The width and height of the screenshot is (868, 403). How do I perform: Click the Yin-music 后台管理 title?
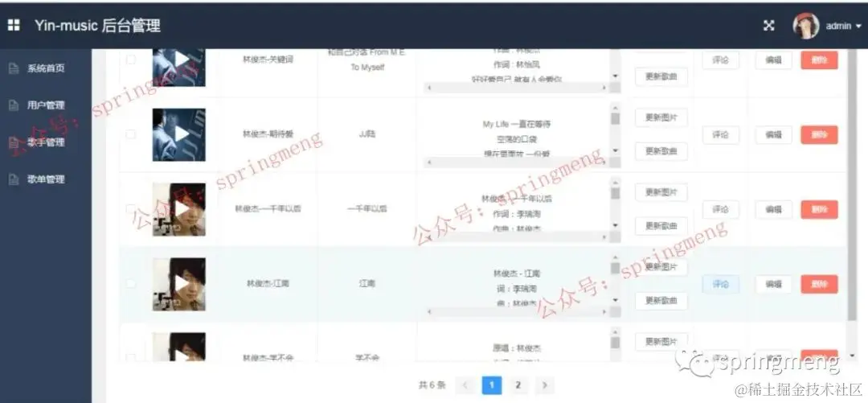tap(97, 26)
